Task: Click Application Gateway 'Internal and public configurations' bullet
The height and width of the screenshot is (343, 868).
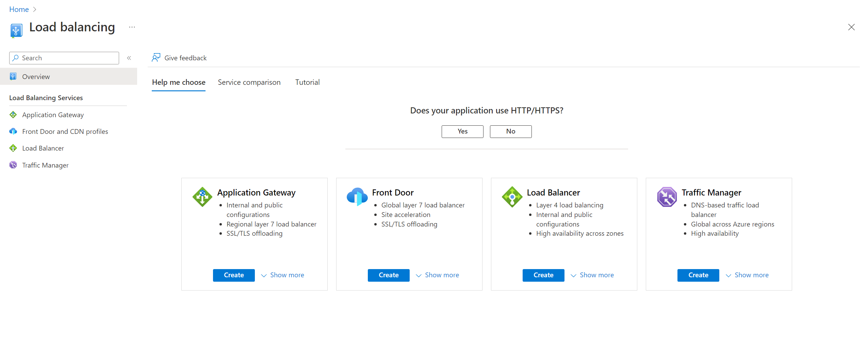Action: pos(255,210)
